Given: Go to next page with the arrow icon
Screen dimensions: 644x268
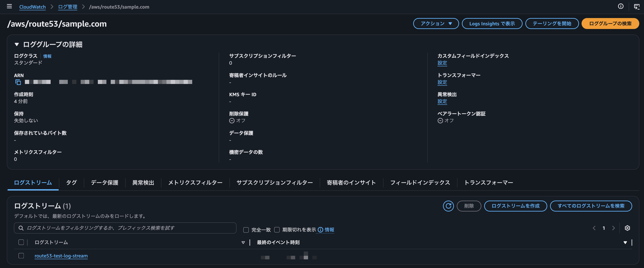Looking at the screenshot, I should [x=613, y=228].
